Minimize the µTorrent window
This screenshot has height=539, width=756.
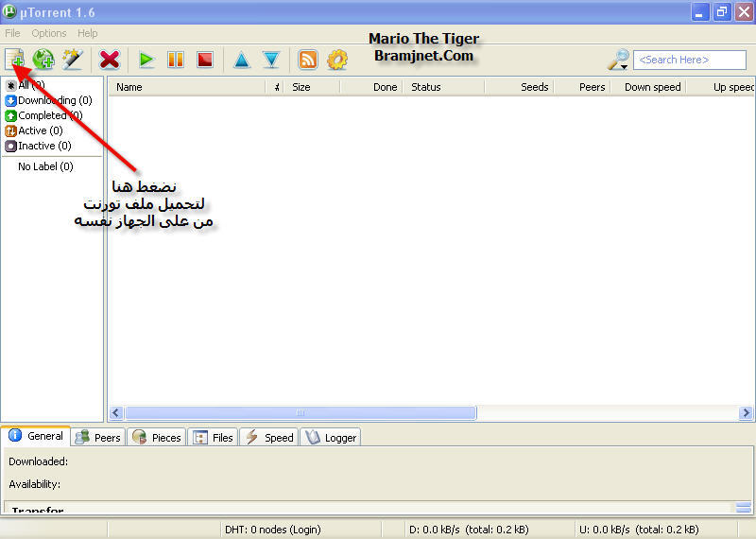coord(699,12)
